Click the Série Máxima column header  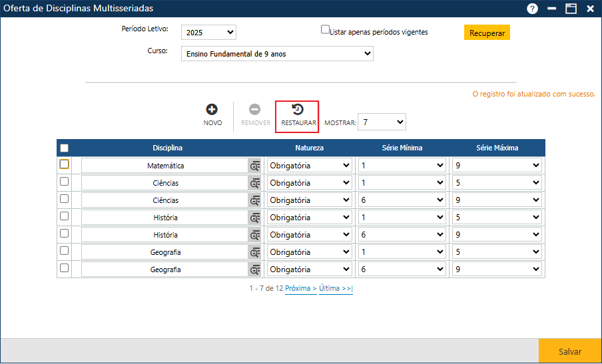tap(497, 148)
